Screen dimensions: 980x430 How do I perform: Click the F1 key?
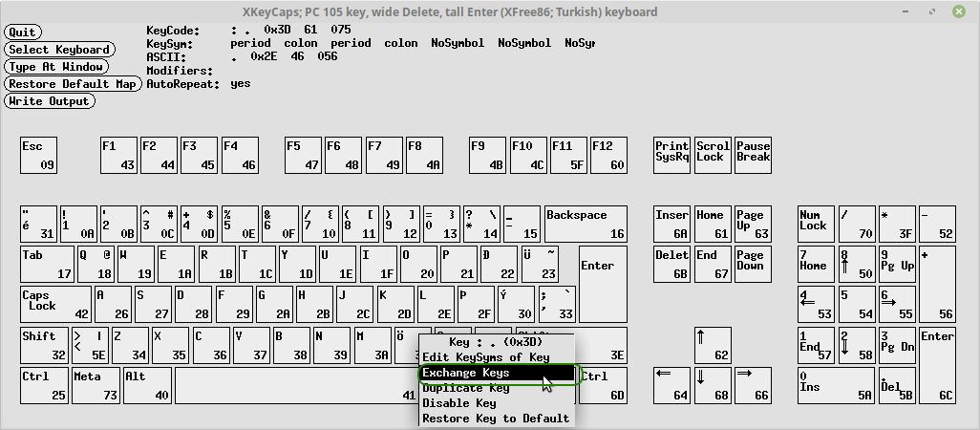(x=118, y=156)
